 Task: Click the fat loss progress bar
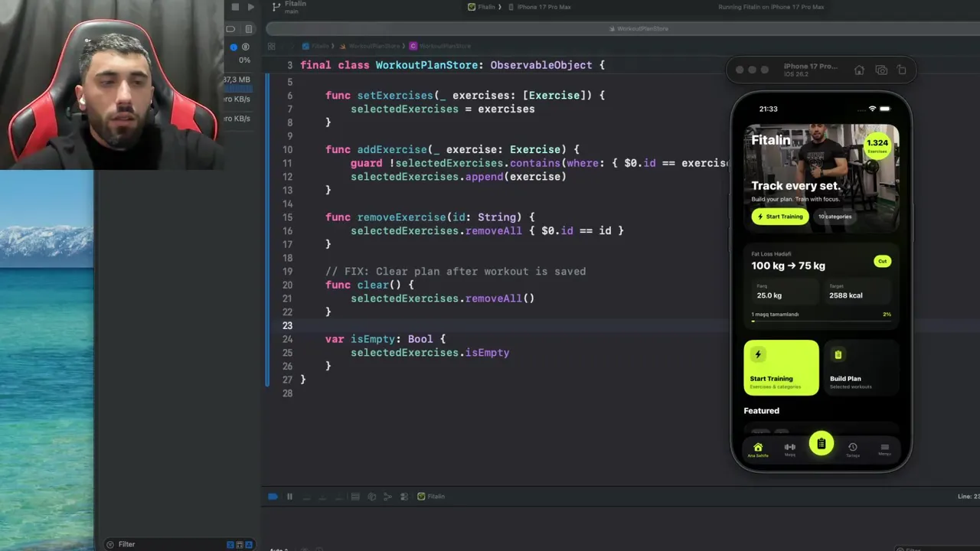click(821, 321)
